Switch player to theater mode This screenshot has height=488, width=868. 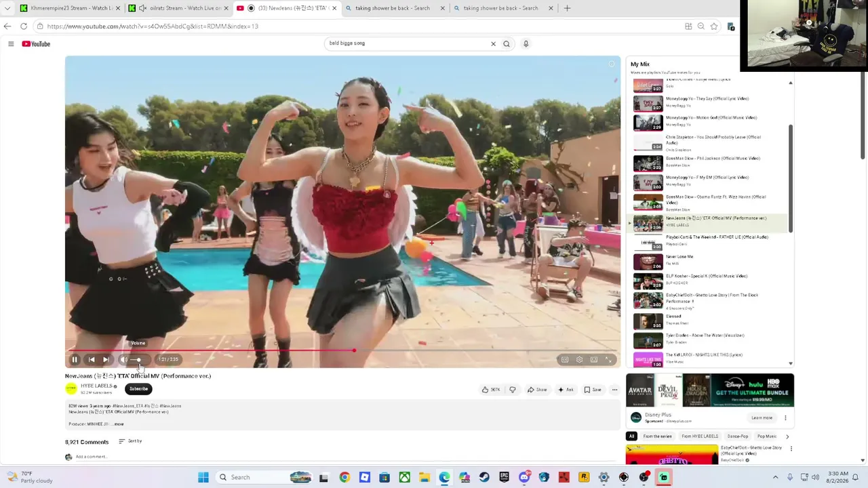pos(594,360)
